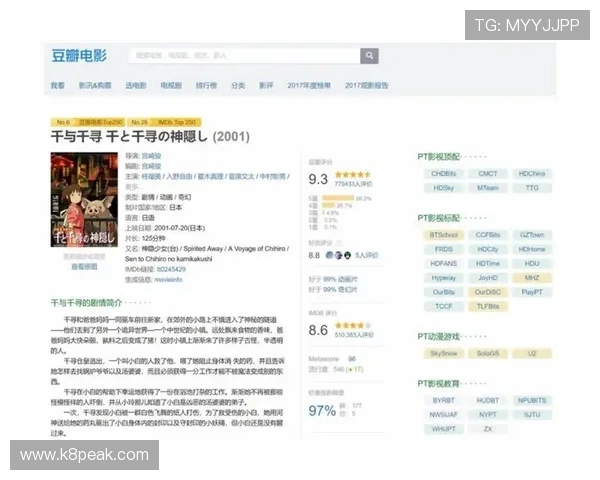Open the 影评 nav item

(266, 85)
